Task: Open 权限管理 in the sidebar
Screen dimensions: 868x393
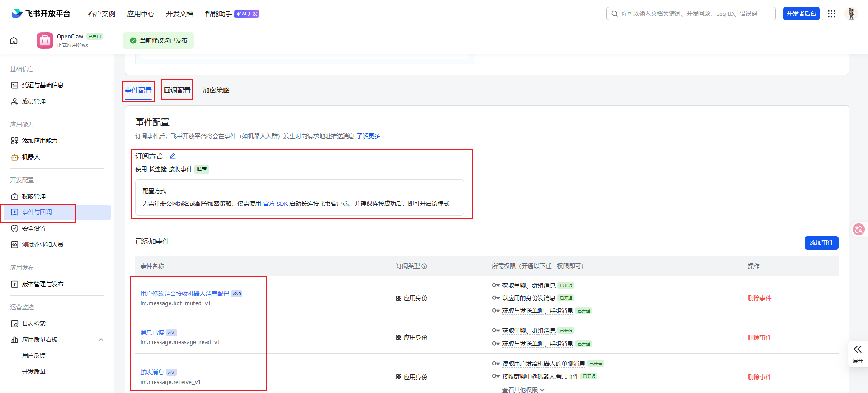Action: click(x=34, y=196)
